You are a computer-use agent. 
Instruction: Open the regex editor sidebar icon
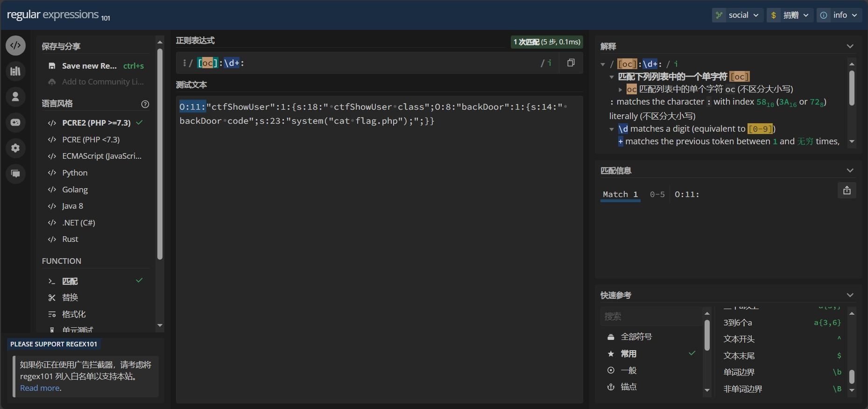pyautogui.click(x=15, y=46)
